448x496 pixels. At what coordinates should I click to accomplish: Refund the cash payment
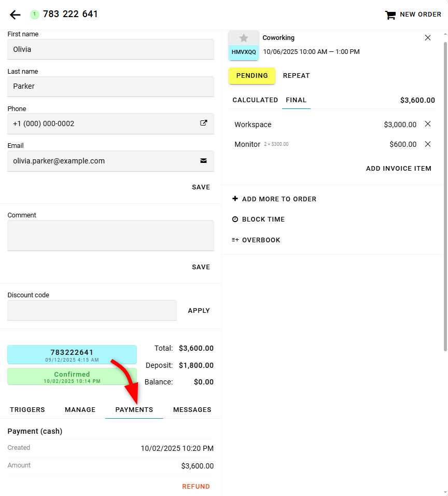(196, 487)
